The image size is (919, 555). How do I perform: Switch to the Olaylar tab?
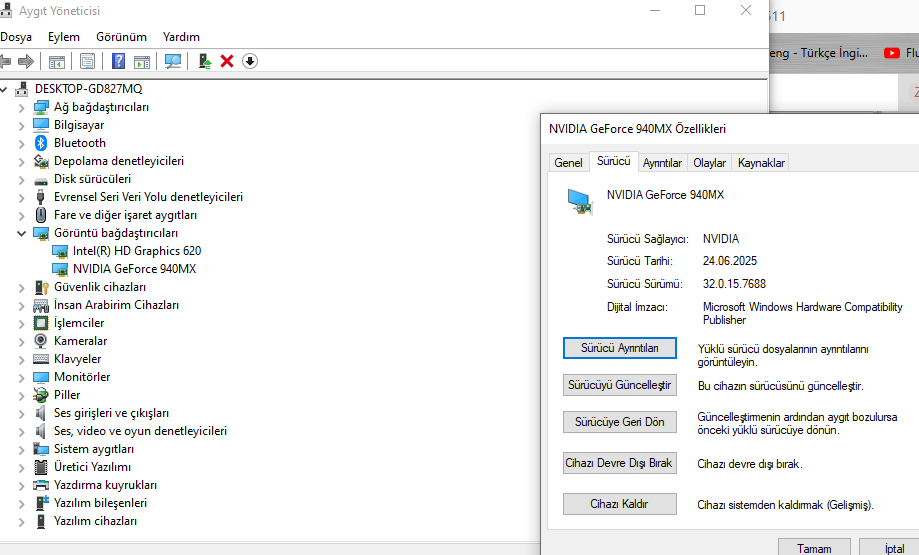point(710,163)
